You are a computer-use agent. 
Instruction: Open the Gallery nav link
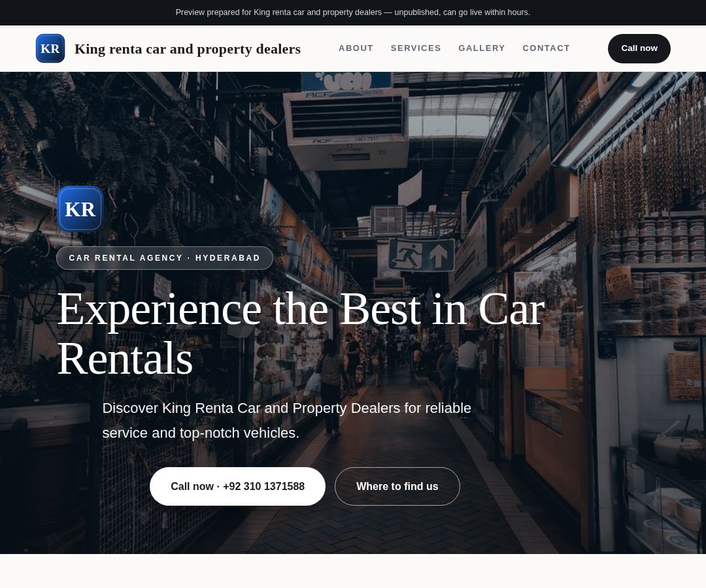pyautogui.click(x=481, y=48)
